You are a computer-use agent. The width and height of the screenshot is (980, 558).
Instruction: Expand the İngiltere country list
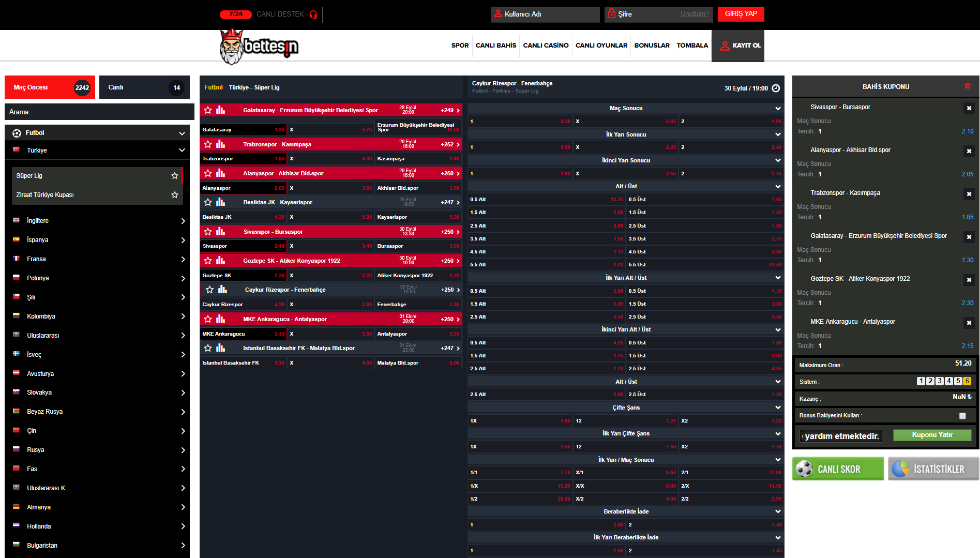183,221
